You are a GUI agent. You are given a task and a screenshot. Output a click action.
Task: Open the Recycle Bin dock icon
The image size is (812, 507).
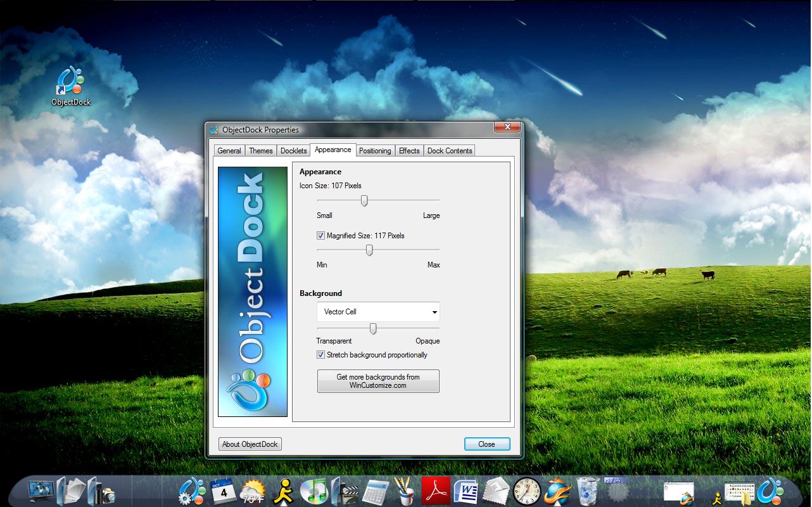[588, 491]
